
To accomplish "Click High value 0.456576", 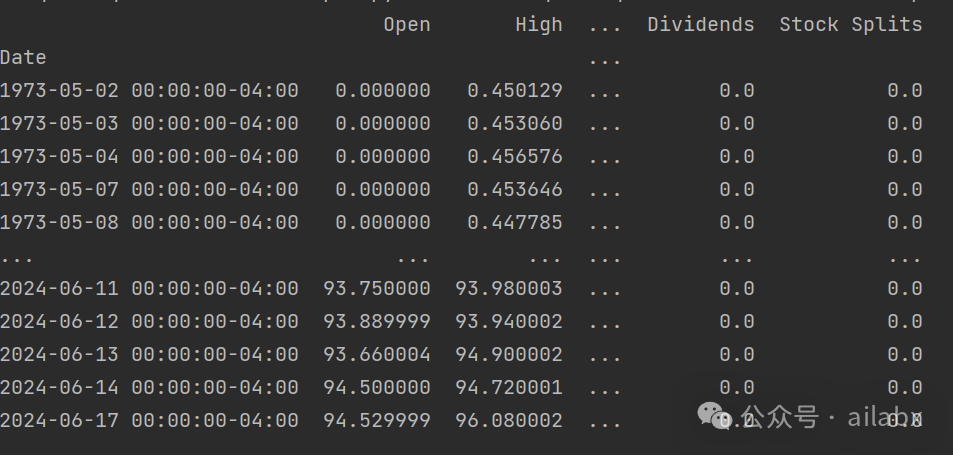I will pos(515,156).
